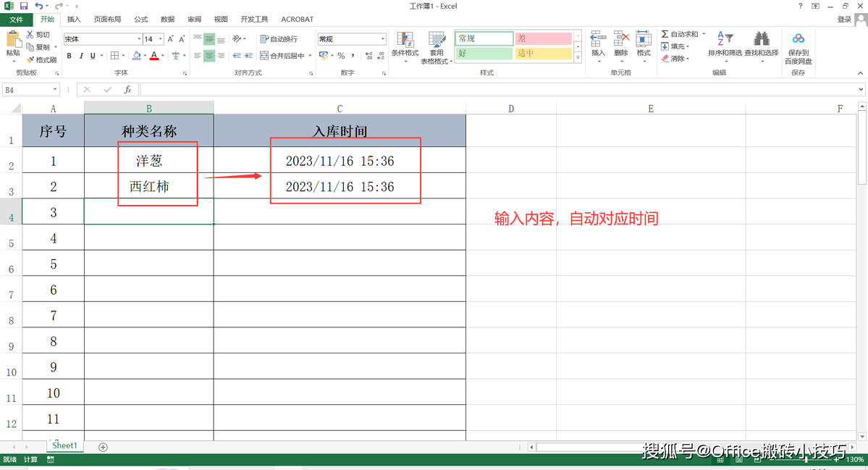Expand Merge & Center (合并后居中) dropdown arrow
This screenshot has width=868, height=470.
pos(310,55)
